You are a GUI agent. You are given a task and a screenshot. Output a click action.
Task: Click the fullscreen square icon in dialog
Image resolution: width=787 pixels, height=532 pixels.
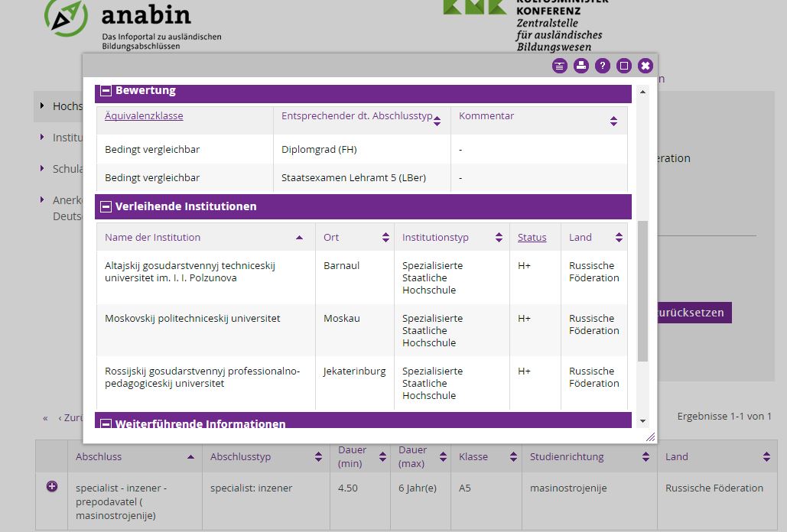tap(624, 66)
